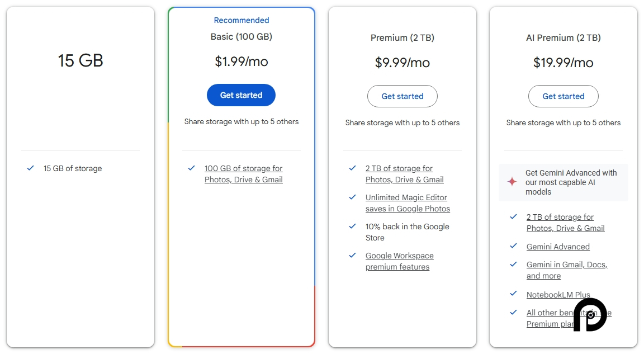Image resolution: width=644 pixels, height=354 pixels.
Task: Click the checkmark next to Gemini Advanced
Action: click(x=513, y=246)
